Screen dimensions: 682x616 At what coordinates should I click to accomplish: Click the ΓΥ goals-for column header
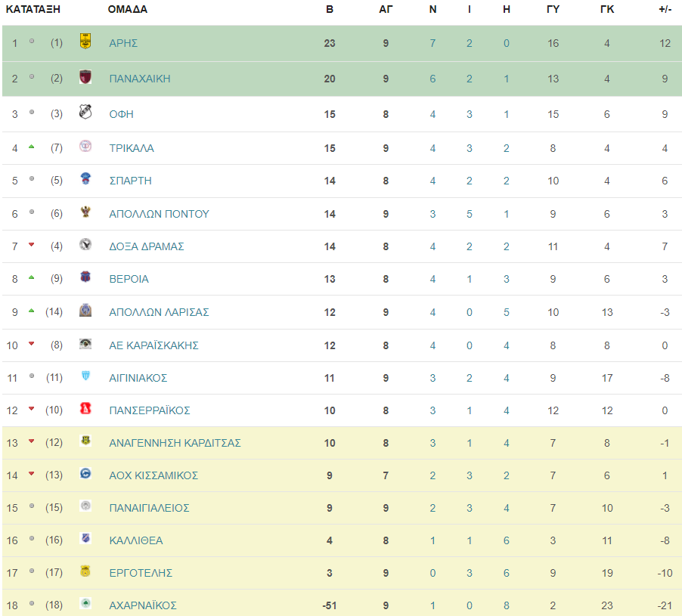pyautogui.click(x=553, y=9)
